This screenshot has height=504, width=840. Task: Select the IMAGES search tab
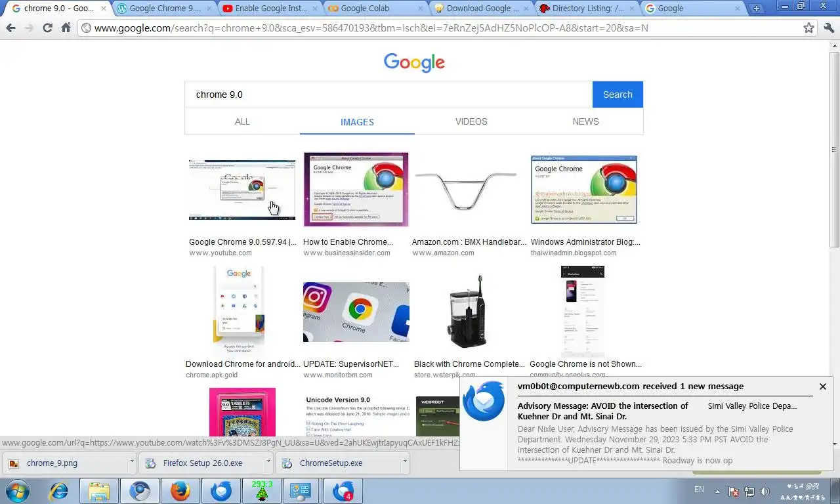pyautogui.click(x=357, y=122)
